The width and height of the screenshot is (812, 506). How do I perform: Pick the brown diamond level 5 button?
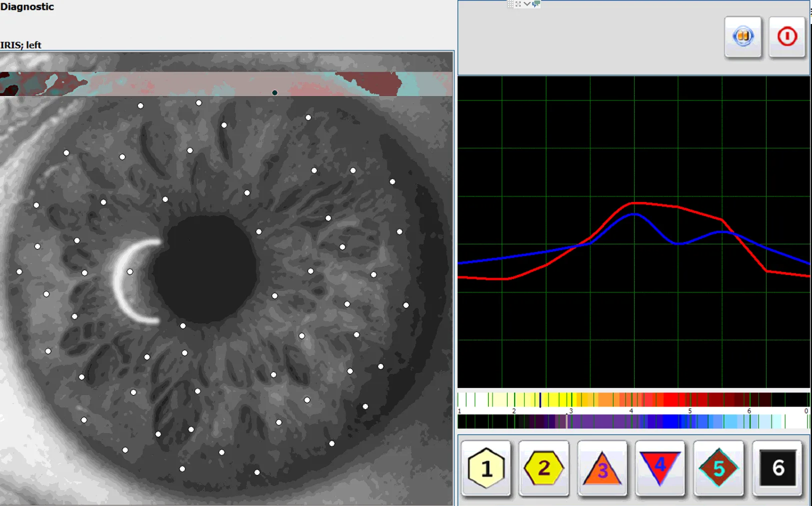[x=719, y=468]
